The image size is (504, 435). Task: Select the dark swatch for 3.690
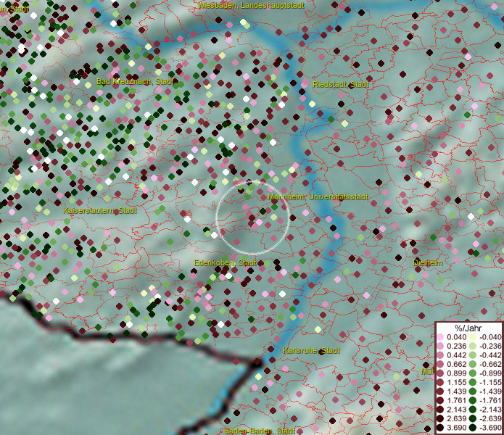[440, 428]
